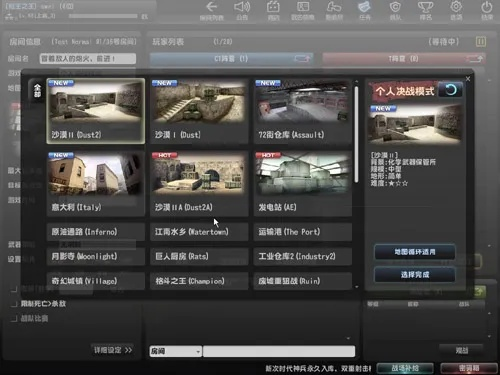This screenshot has height=375, width=500.
Task: Select the 意大利 (Italy) map thumbnail
Action: (96, 184)
